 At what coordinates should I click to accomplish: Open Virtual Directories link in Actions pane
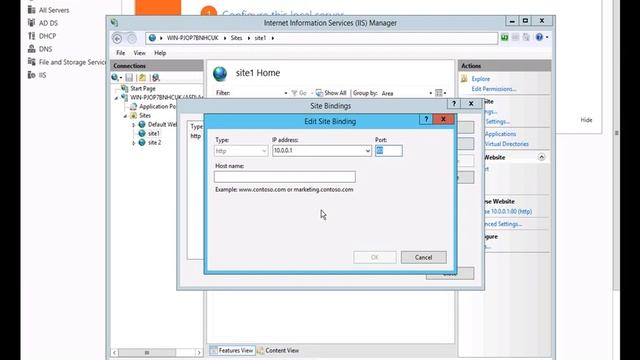[x=506, y=144]
